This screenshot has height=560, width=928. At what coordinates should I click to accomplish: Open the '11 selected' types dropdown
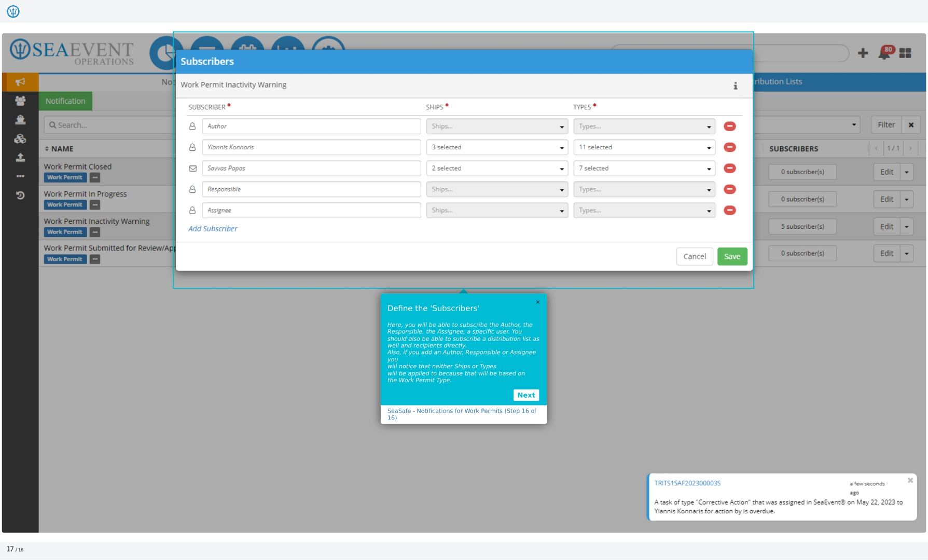pyautogui.click(x=644, y=147)
